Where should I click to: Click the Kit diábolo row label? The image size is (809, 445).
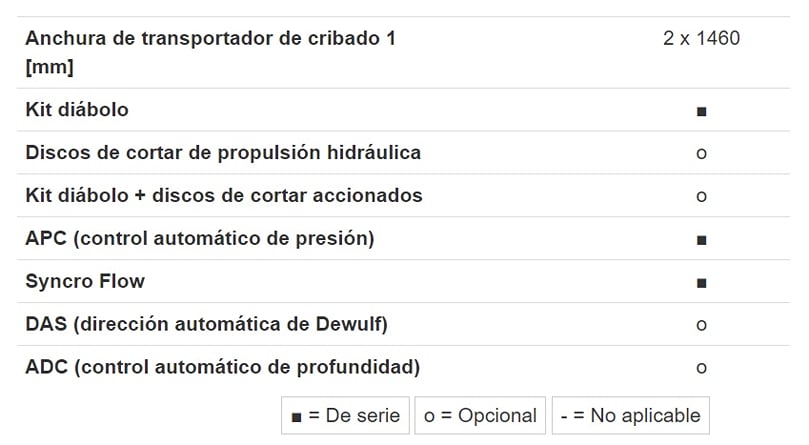pos(77,110)
